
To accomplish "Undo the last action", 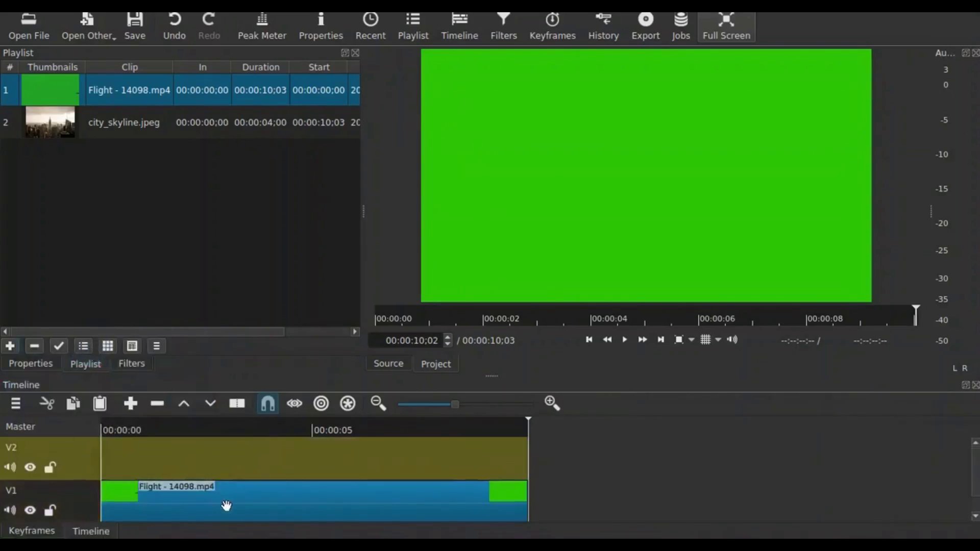I will pos(174,26).
